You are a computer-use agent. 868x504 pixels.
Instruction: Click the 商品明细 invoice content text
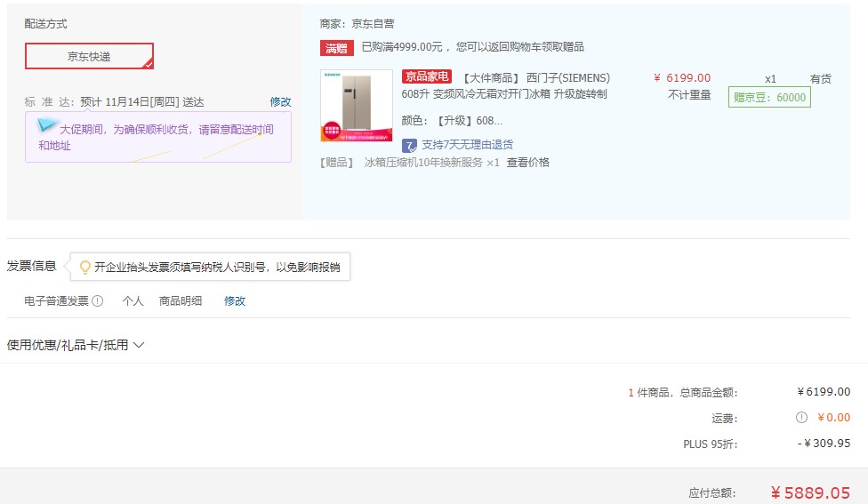181,301
